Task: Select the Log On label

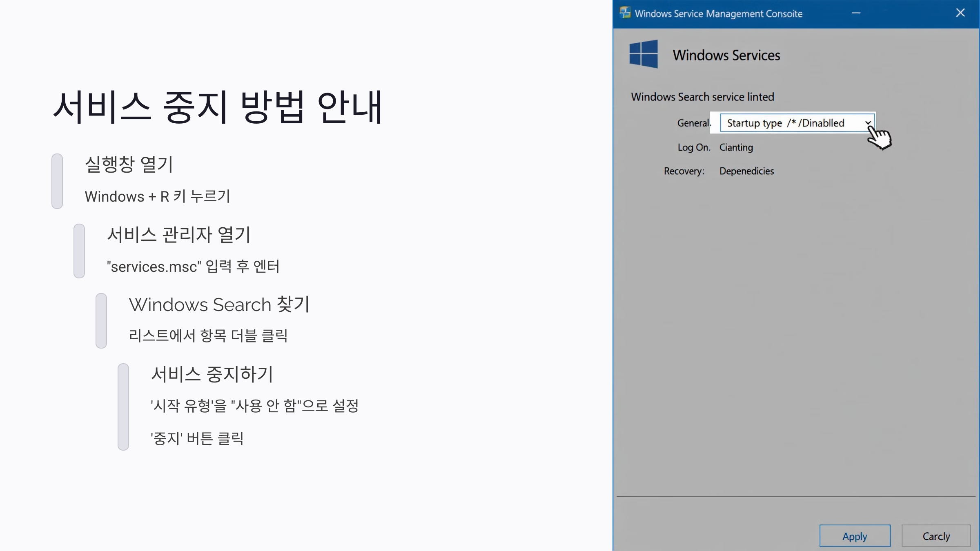Action: (694, 147)
